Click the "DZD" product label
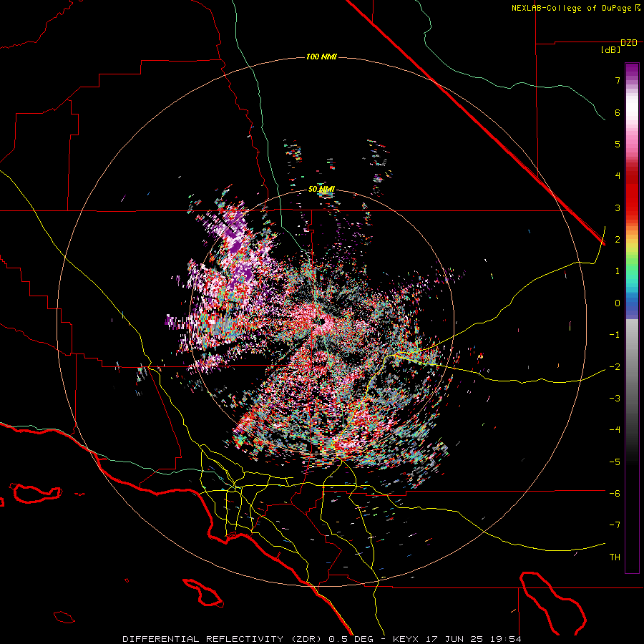The image size is (644, 644). point(629,43)
